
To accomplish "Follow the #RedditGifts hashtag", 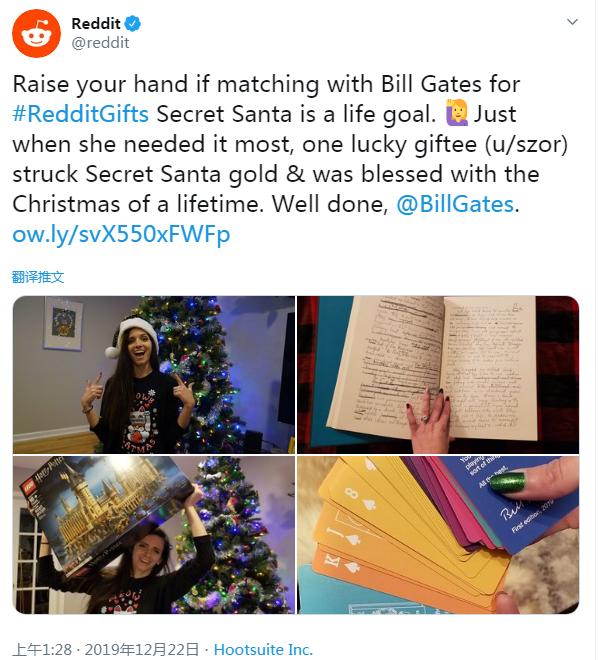I will 80,114.
